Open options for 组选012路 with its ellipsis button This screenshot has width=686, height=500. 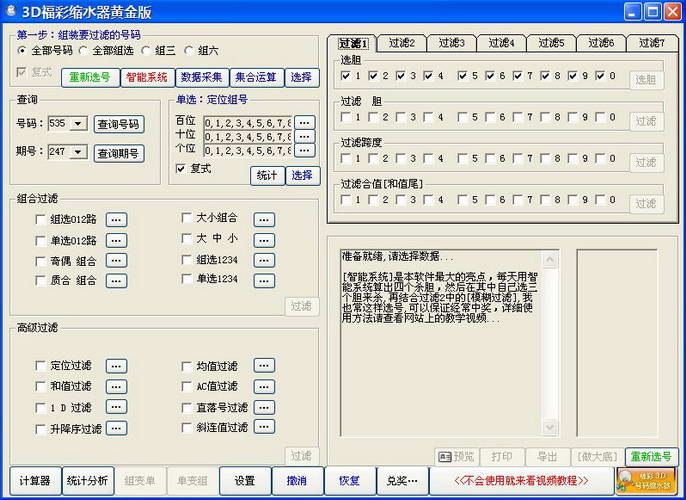[x=116, y=220]
